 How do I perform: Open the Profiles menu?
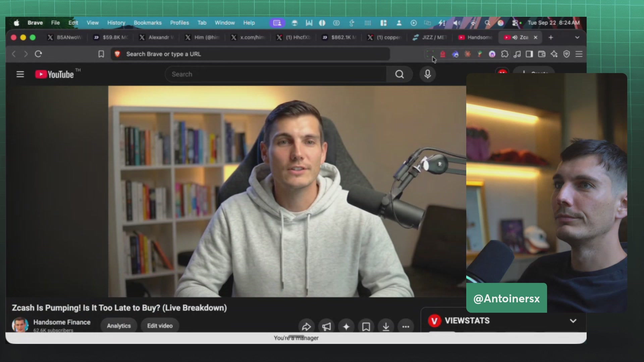coord(179,23)
